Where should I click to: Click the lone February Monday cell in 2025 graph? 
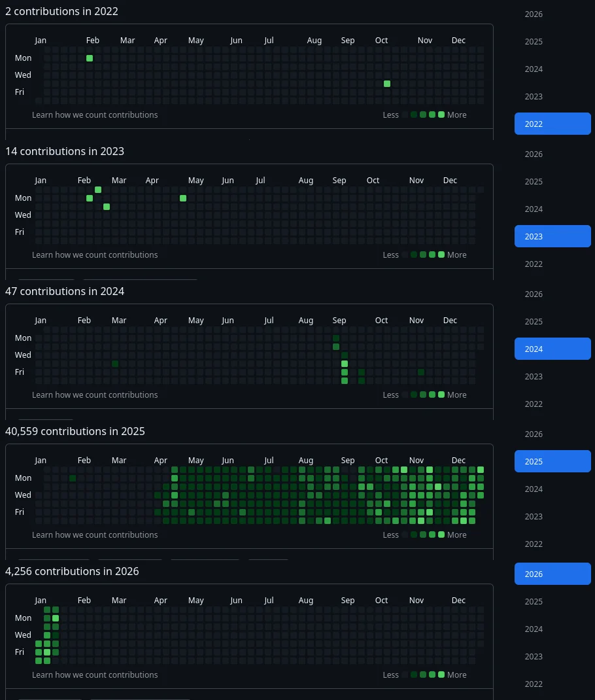(73, 478)
